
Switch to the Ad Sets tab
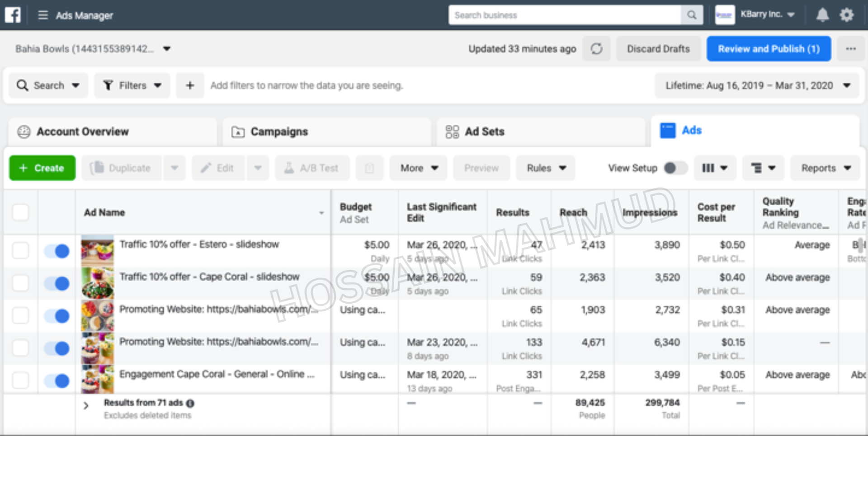[541, 131]
